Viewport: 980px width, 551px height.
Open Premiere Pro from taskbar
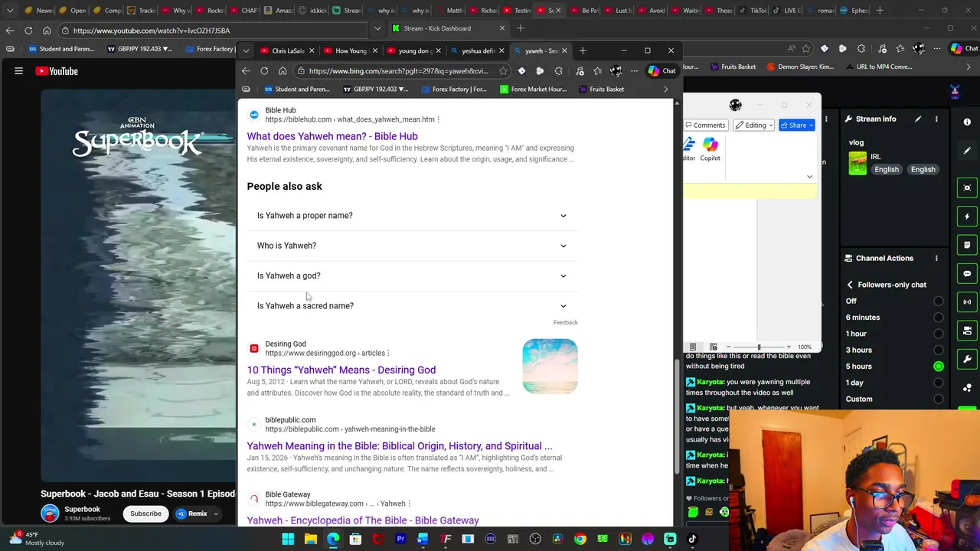pos(400,539)
